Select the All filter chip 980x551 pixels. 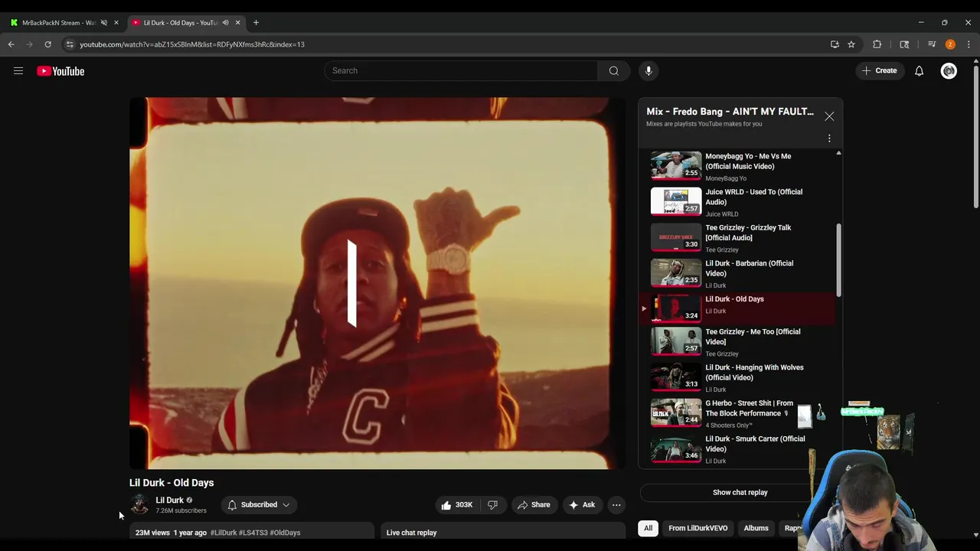click(x=648, y=528)
